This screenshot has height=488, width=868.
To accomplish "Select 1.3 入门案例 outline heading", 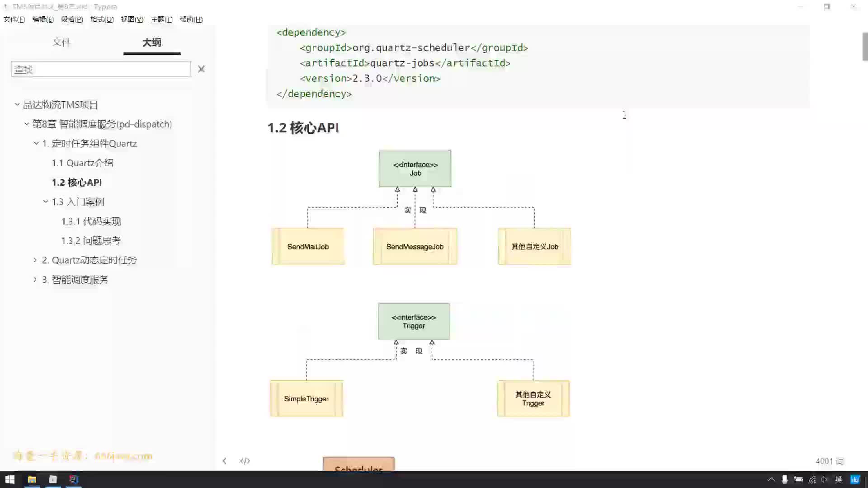I will [x=78, y=202].
